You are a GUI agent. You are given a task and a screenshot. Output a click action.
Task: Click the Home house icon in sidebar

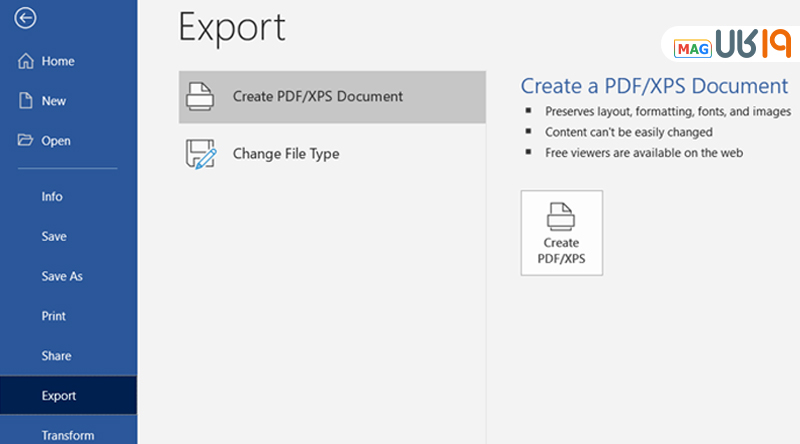(26, 61)
